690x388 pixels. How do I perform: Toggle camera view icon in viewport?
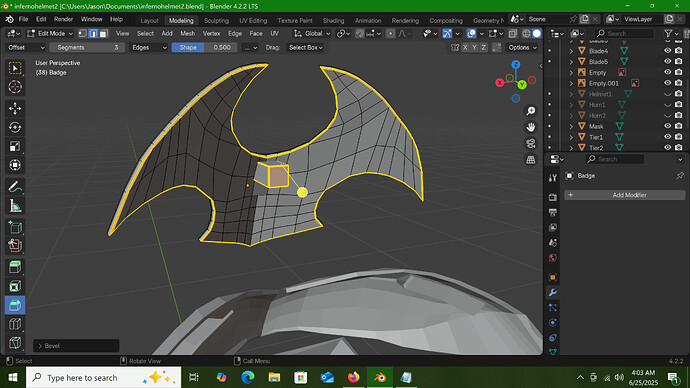(x=531, y=143)
